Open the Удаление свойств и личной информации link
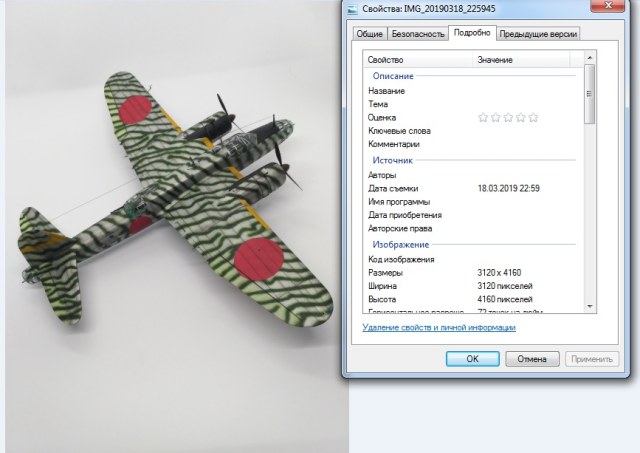Viewport: 640px width, 453px height. pyautogui.click(x=439, y=327)
